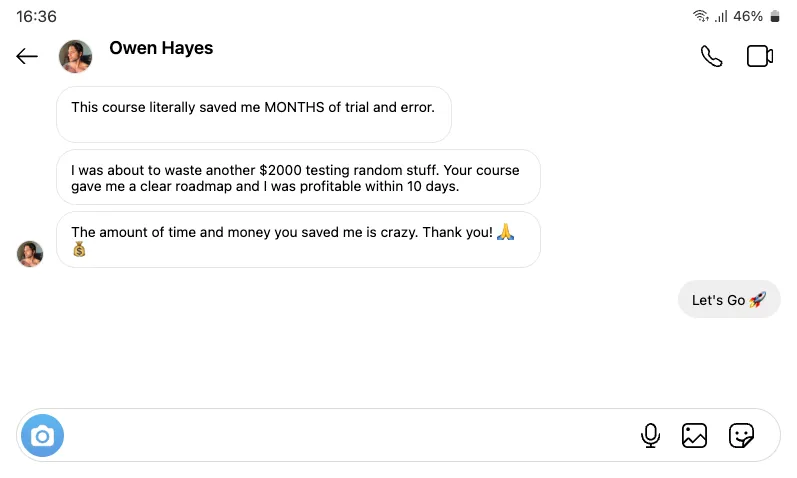Tap the small avatar beside the last message
Image resolution: width=797 pixels, height=478 pixels.
[x=30, y=254]
